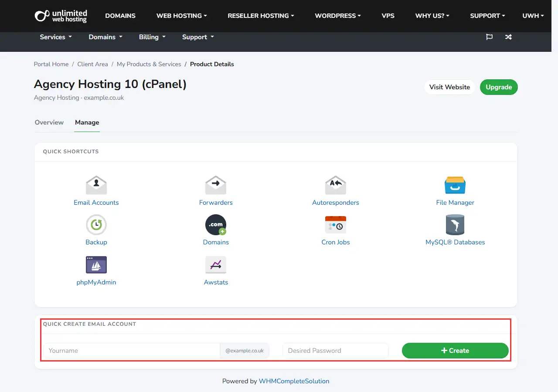Screen dimensions: 558x392
Task: Launch the File Manager drawer icon
Action: [455, 185]
